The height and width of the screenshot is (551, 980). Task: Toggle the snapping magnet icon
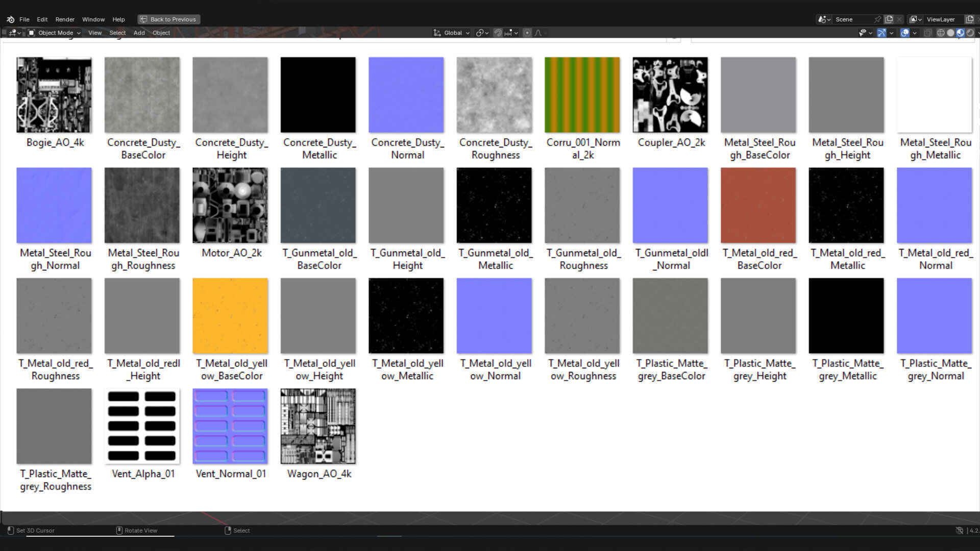[498, 33]
